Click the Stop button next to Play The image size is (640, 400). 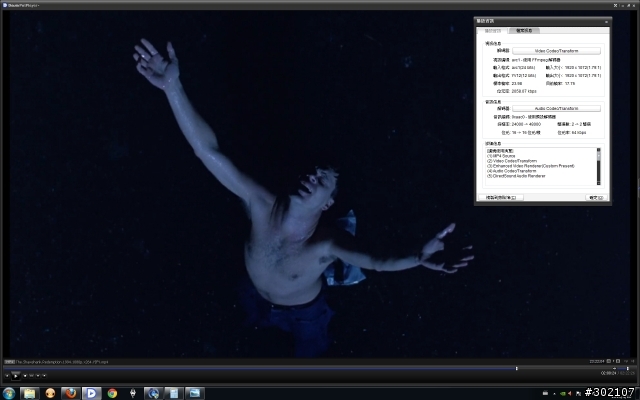[25, 376]
